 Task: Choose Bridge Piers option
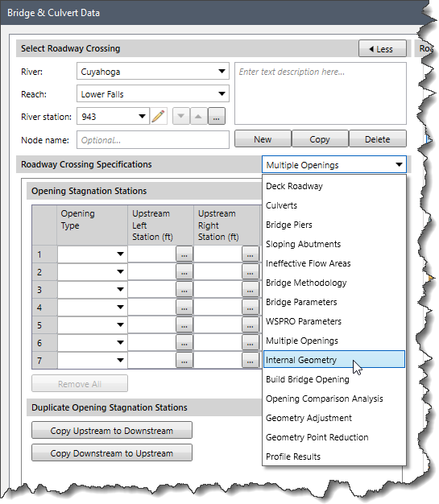click(x=334, y=225)
